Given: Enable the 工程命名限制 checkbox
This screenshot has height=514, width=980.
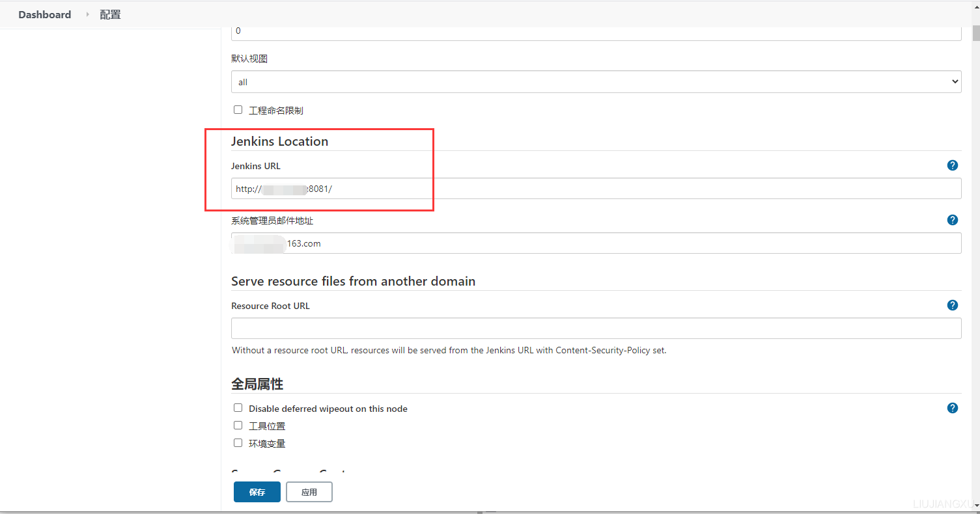Looking at the screenshot, I should click(x=238, y=110).
